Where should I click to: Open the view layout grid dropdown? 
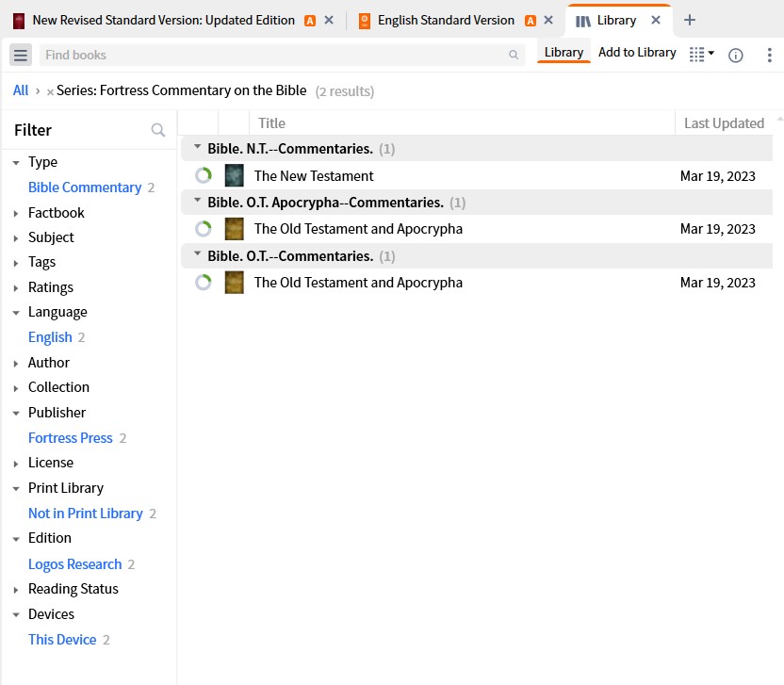701,54
